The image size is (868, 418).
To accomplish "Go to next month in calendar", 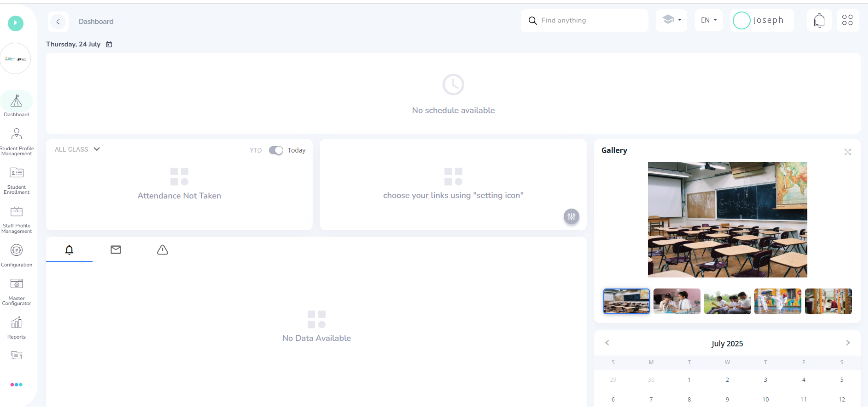I will (x=847, y=343).
